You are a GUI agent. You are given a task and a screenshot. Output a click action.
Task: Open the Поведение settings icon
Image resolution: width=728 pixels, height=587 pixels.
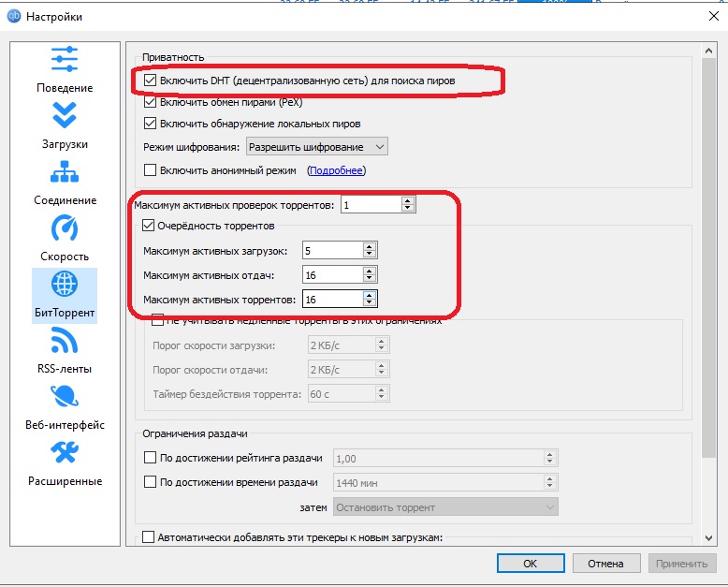point(65,61)
